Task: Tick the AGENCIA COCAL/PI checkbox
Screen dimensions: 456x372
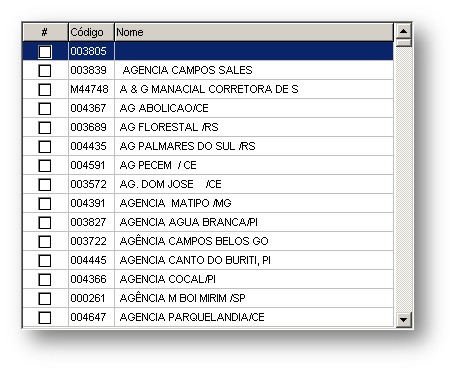Action: click(x=45, y=280)
